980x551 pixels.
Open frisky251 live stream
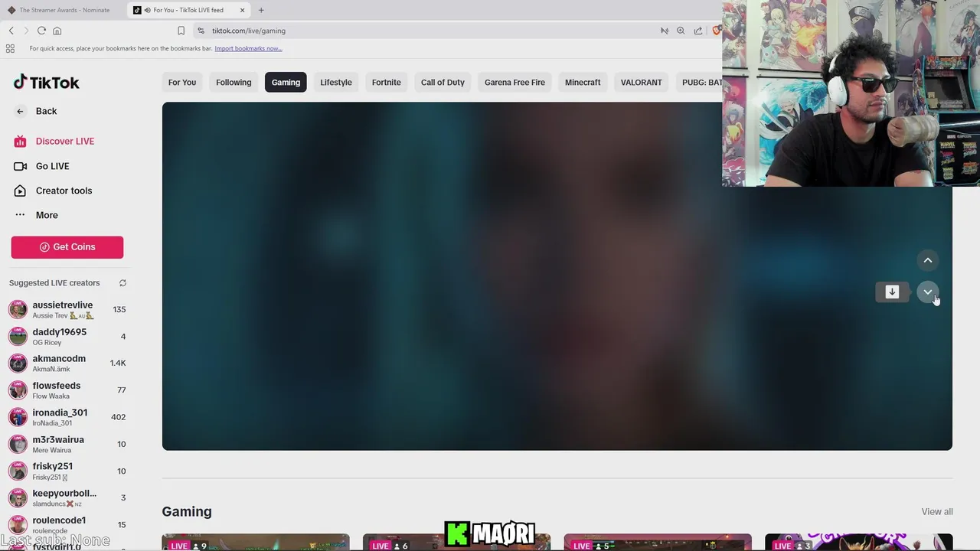(67, 471)
